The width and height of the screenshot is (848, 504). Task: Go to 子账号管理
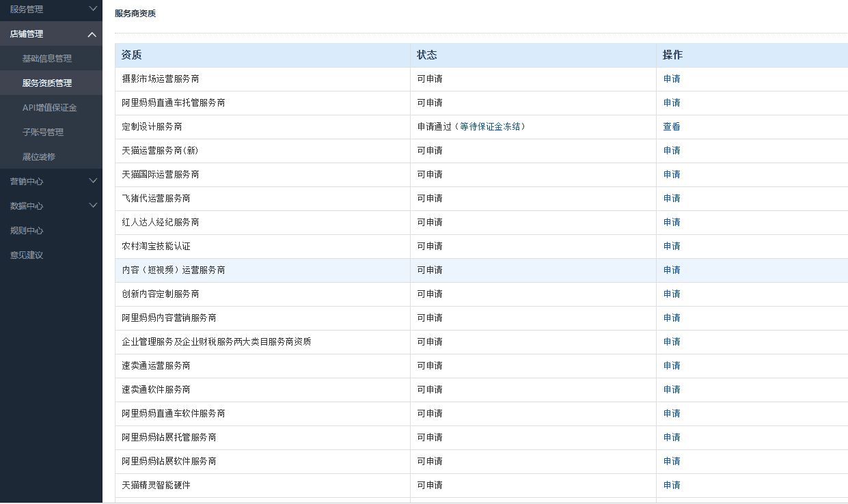coord(43,132)
